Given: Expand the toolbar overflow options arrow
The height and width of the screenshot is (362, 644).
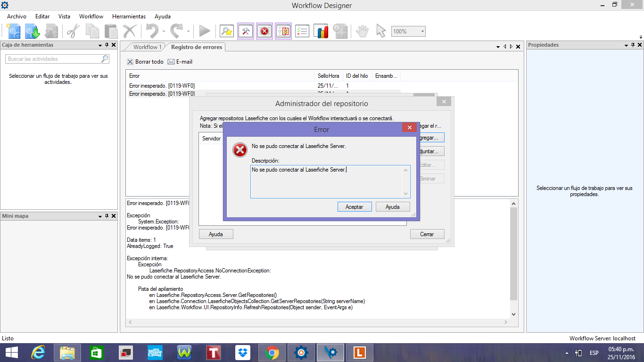Looking at the screenshot, I should click(640, 37).
